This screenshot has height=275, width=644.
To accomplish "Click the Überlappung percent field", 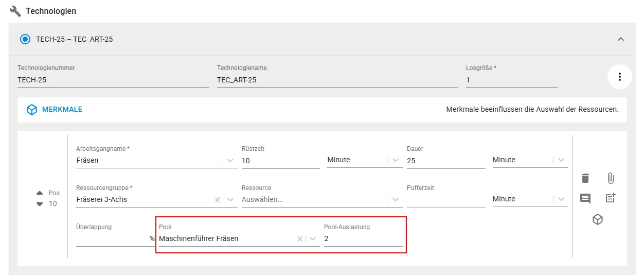I will pos(115,238).
